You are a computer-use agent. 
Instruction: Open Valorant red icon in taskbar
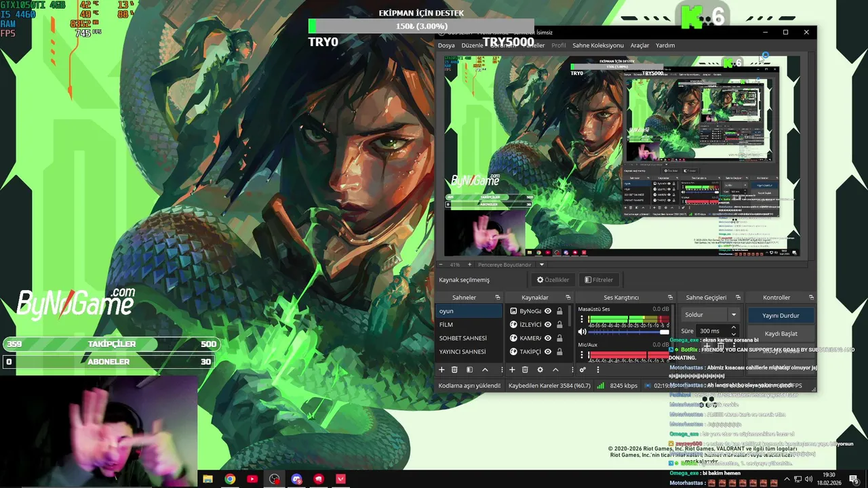pos(340,479)
